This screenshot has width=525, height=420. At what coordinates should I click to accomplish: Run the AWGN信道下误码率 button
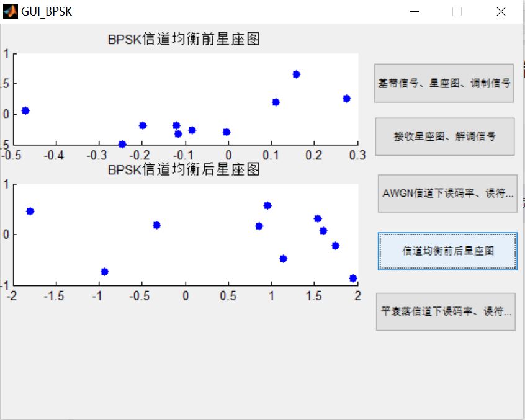pos(447,194)
